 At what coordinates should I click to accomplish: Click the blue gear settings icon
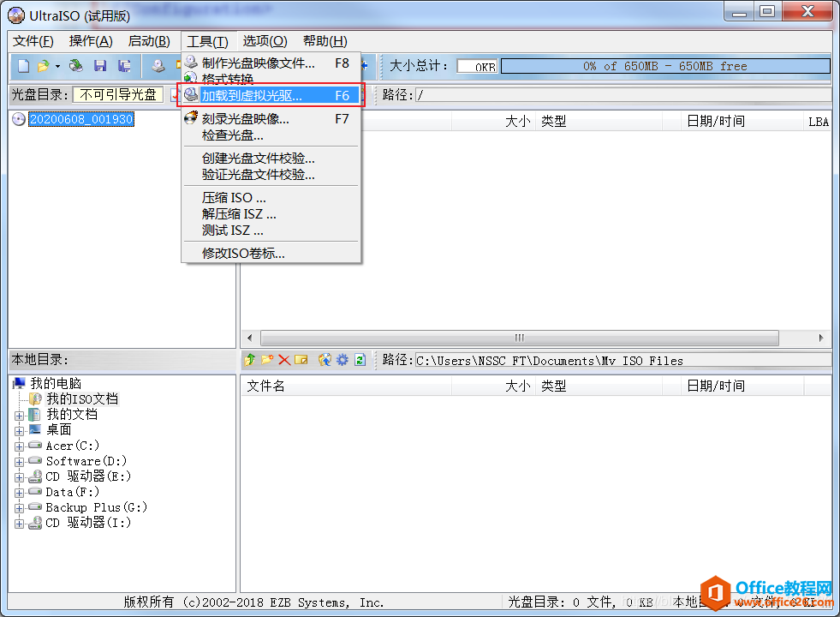click(343, 360)
